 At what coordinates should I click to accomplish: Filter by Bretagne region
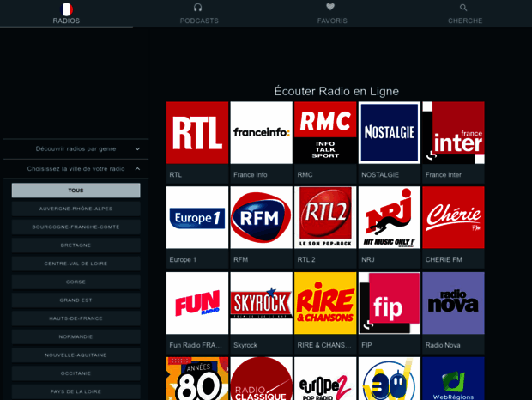76,245
